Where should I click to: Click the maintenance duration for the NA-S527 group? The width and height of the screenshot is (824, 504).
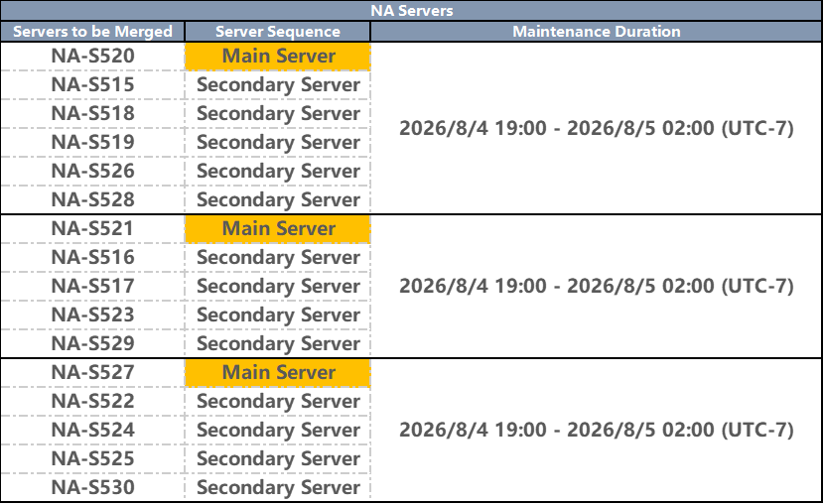(x=597, y=430)
